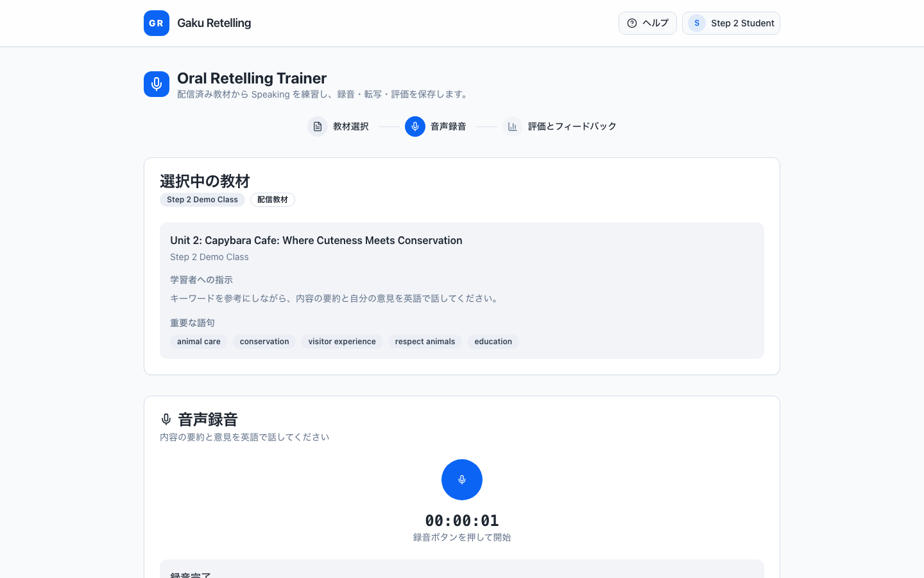The image size is (924, 578).
Task: Select the 評価とフィードバック chart step icon
Action: click(x=513, y=127)
